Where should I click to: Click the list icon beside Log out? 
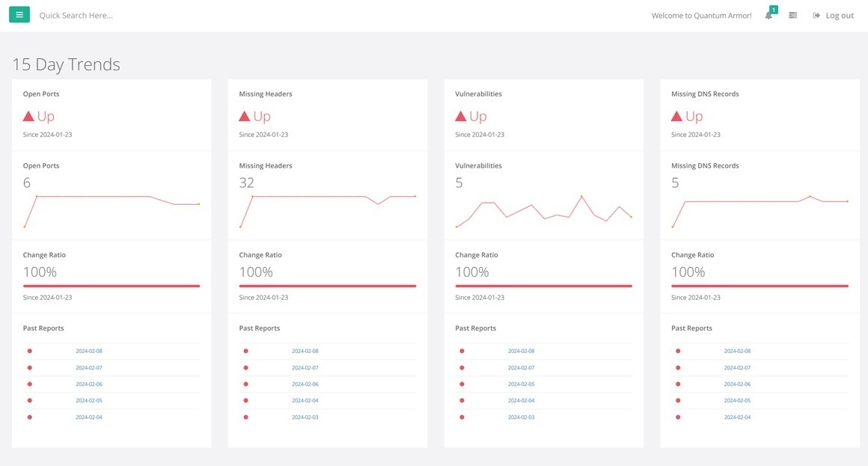click(x=792, y=15)
